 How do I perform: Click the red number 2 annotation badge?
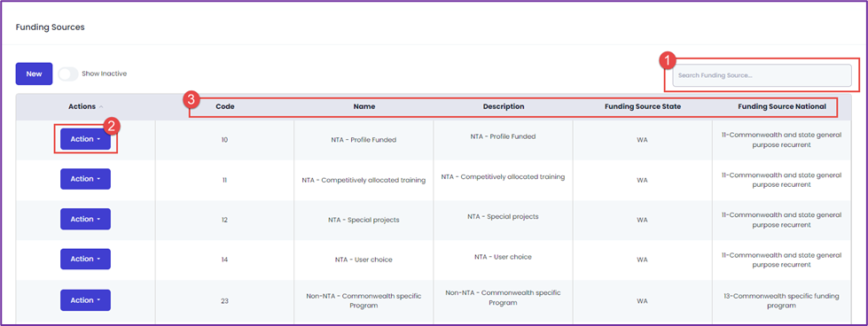pos(111,126)
